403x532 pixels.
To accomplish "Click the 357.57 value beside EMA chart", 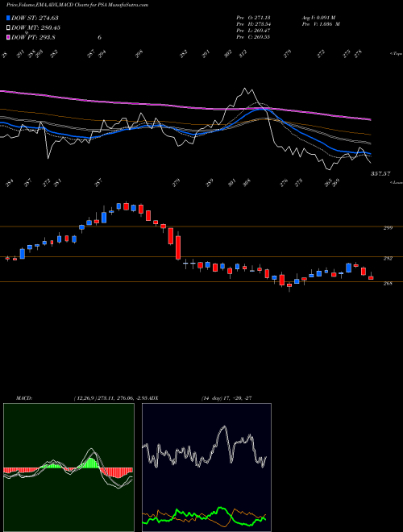I will pyautogui.click(x=380, y=174).
